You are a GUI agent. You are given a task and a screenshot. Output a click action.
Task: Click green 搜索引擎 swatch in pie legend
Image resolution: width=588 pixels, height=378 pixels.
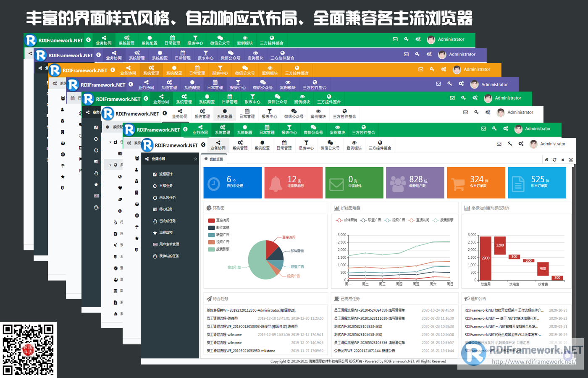[x=212, y=249]
